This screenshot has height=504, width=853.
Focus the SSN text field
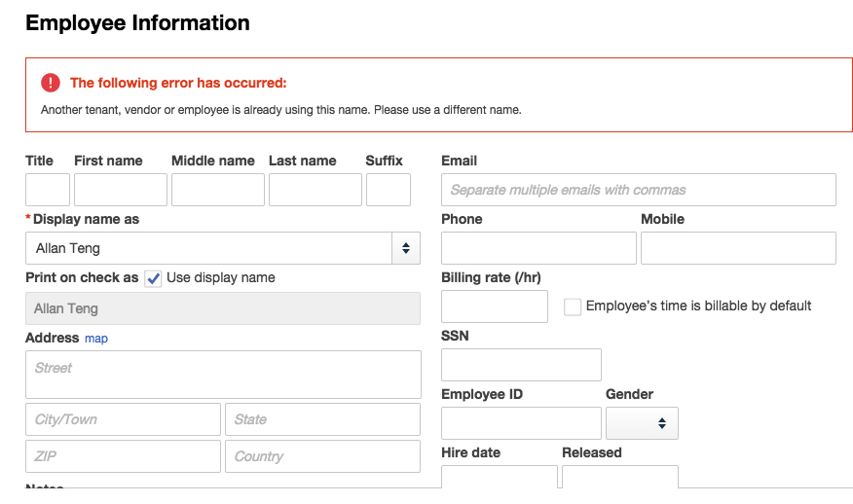[x=521, y=365]
